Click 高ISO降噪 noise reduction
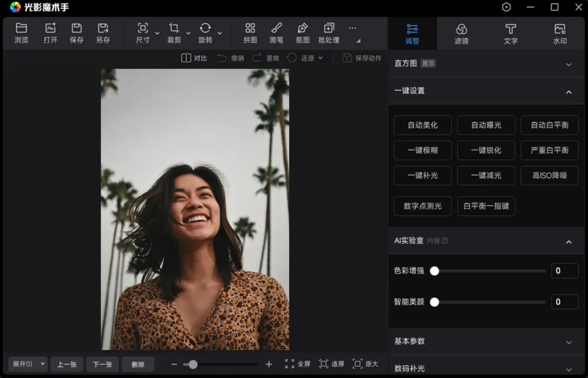The width and height of the screenshot is (588, 378). [549, 175]
